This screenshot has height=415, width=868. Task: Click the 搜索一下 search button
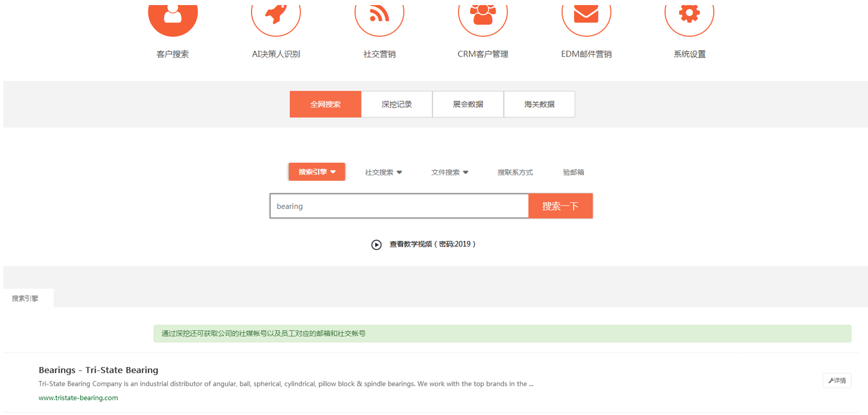[561, 206]
